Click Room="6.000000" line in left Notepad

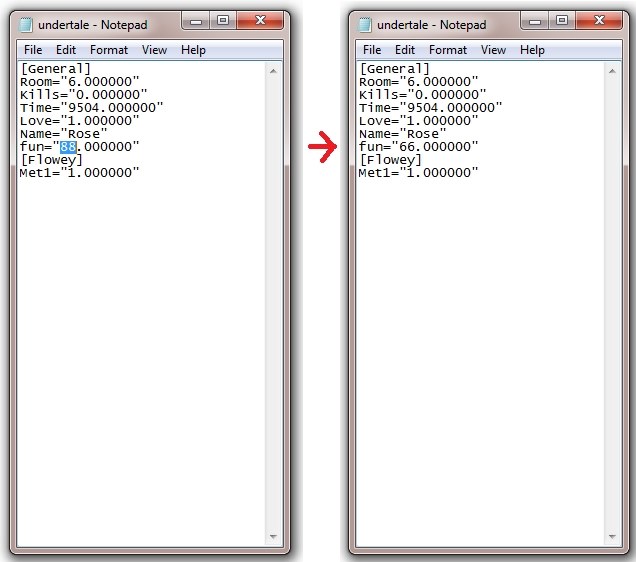pos(80,82)
